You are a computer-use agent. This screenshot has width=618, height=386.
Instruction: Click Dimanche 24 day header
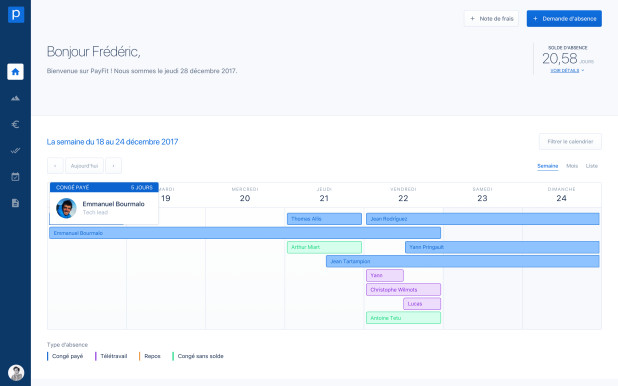pyautogui.click(x=561, y=195)
